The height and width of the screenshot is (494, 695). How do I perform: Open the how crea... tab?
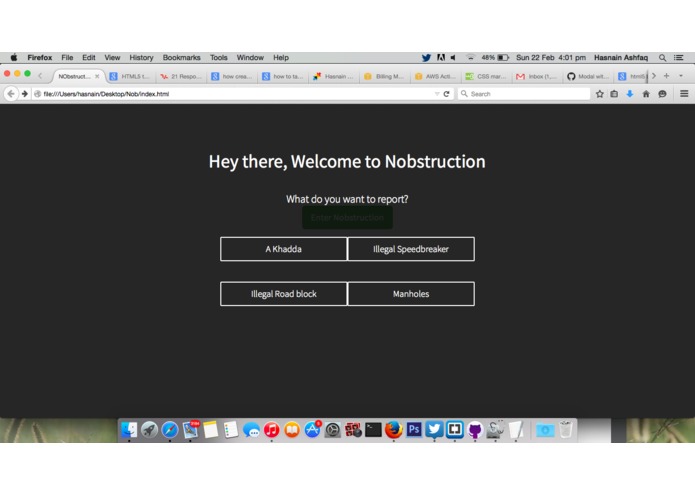pos(232,76)
